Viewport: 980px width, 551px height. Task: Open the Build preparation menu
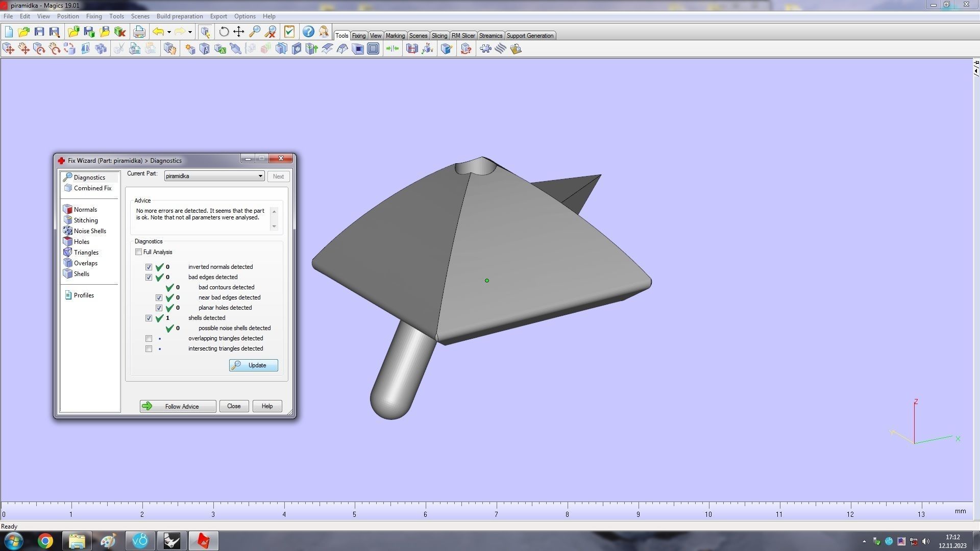[x=179, y=16]
